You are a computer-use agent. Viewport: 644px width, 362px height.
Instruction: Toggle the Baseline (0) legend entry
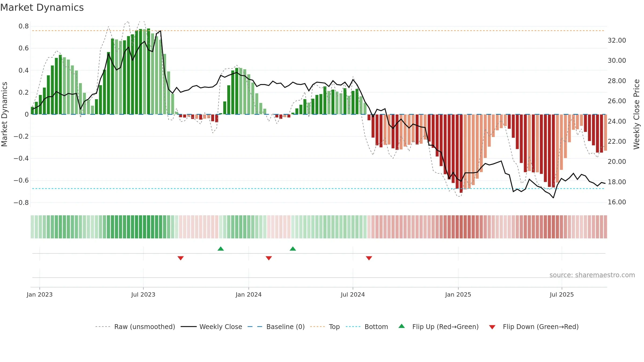276,327
